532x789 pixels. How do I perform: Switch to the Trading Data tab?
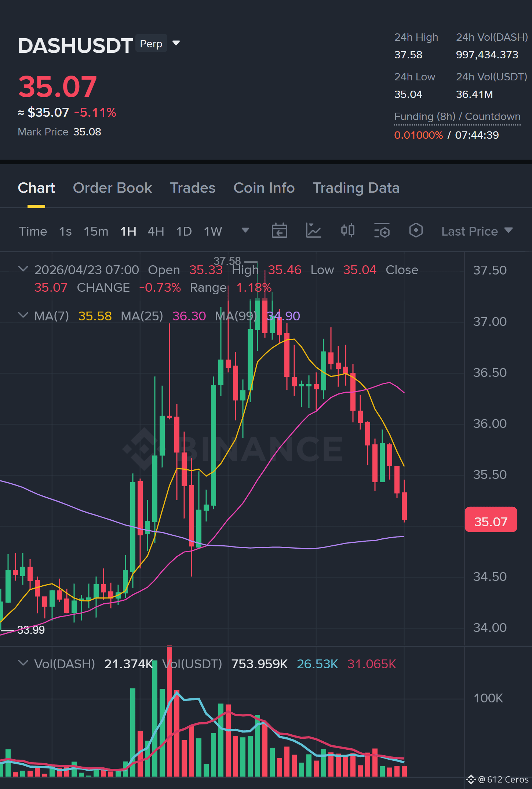pos(356,188)
